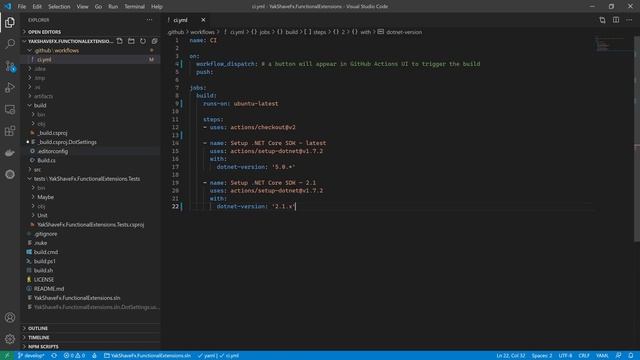
Task: Click the feedback icon in status bar
Action: tap(618, 356)
